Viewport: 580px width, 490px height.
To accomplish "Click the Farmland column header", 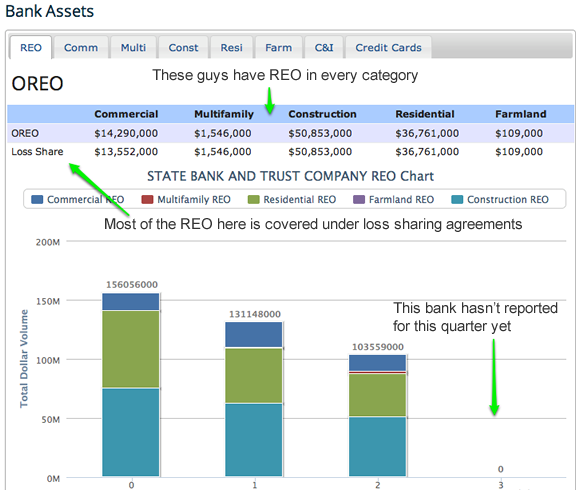I will pos(521,114).
